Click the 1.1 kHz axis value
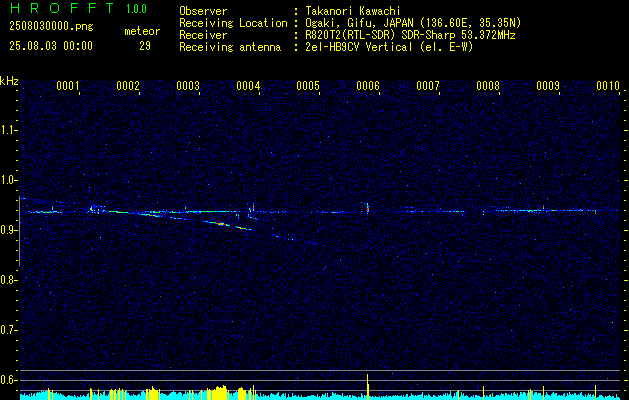This screenshot has height=400, width=629. click(9, 130)
